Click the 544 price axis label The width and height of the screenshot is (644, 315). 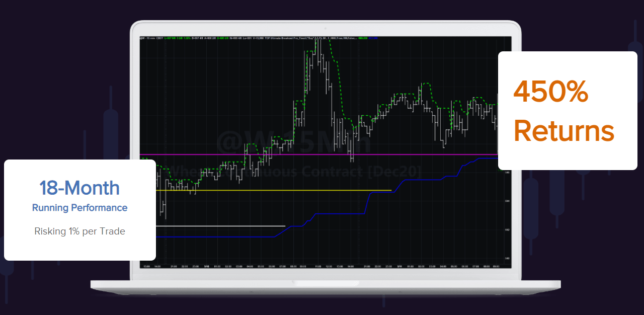507,201
